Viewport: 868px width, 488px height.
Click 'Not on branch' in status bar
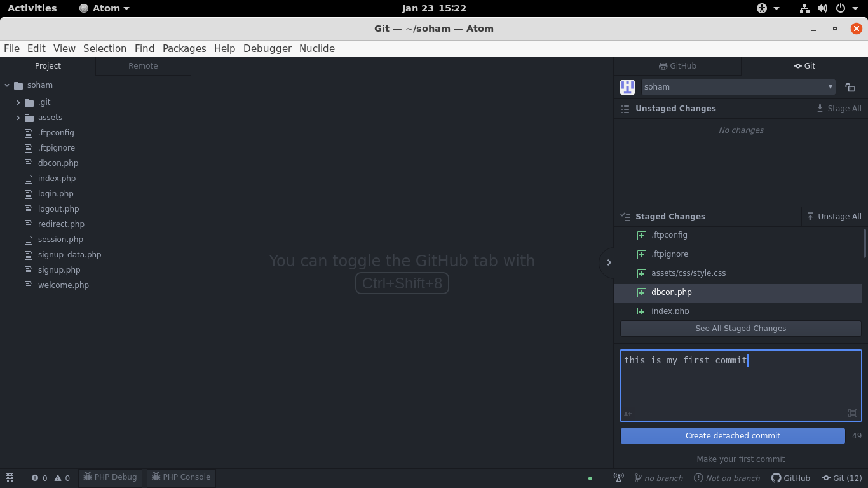(x=727, y=478)
